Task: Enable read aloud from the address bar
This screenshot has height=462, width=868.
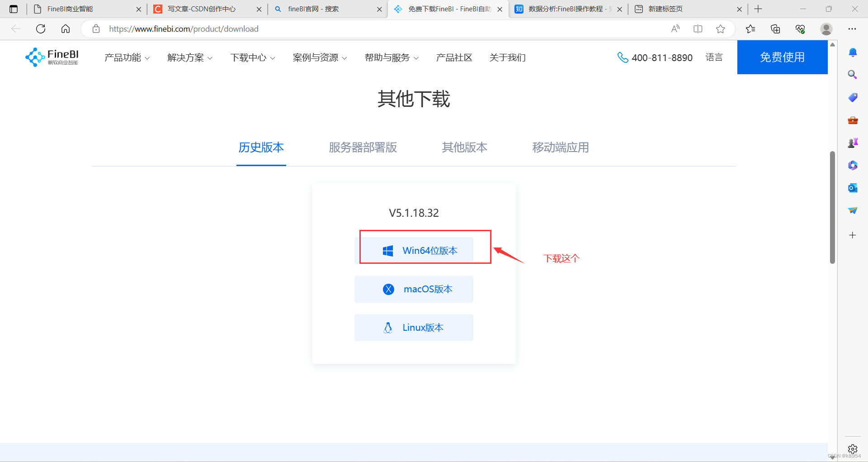Action: pyautogui.click(x=675, y=29)
